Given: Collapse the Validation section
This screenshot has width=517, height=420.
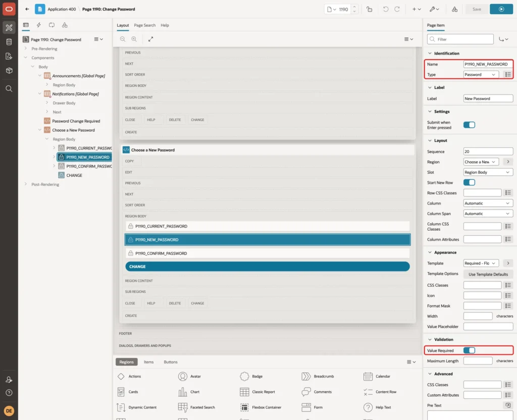Looking at the screenshot, I should (430, 340).
